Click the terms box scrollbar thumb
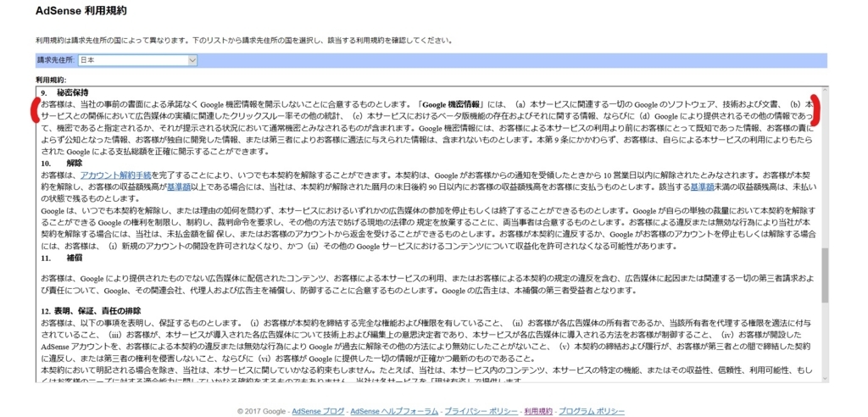868x417 pixels. 825,275
